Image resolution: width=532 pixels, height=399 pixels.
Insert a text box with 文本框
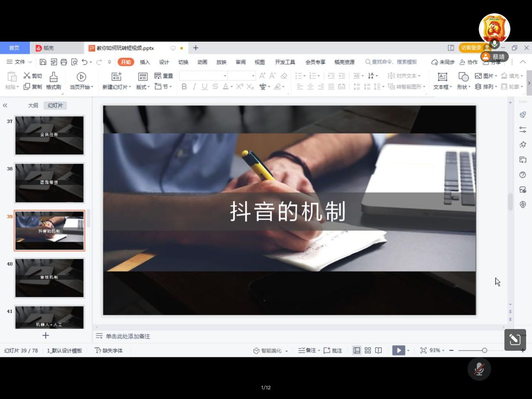442,77
